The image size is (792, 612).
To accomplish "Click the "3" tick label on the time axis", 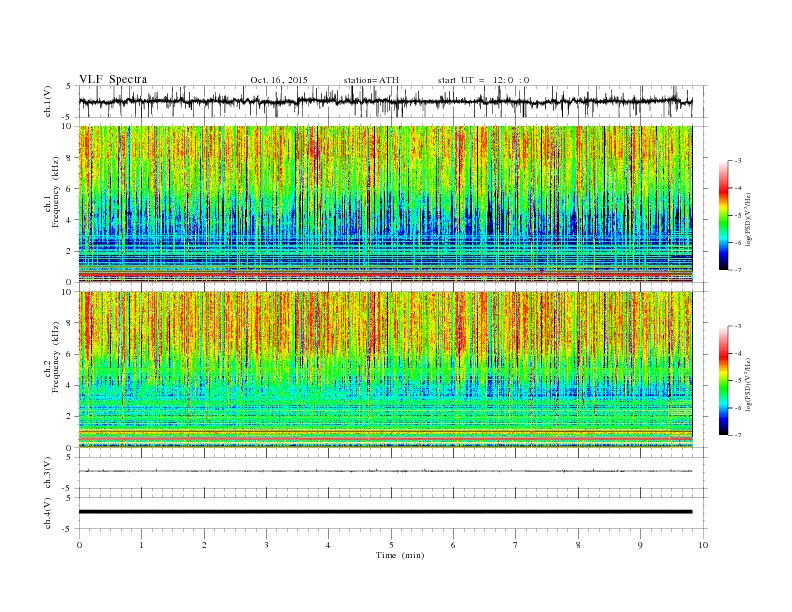I will (266, 545).
